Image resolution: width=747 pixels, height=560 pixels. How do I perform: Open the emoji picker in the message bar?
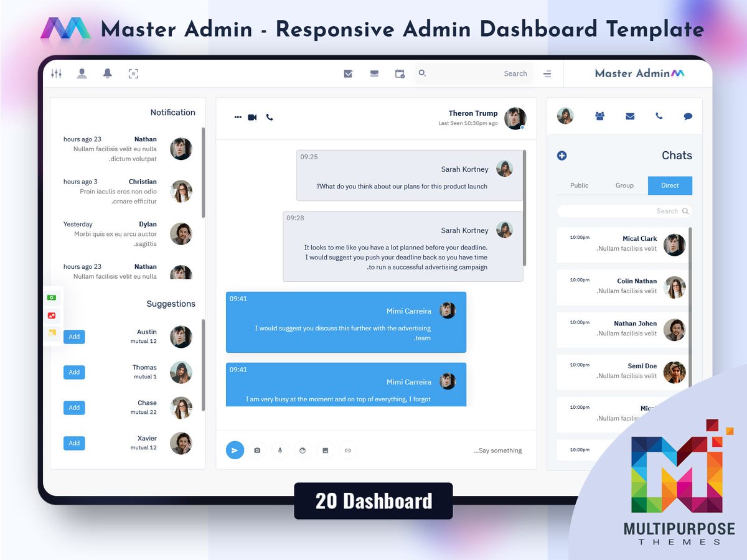303,450
